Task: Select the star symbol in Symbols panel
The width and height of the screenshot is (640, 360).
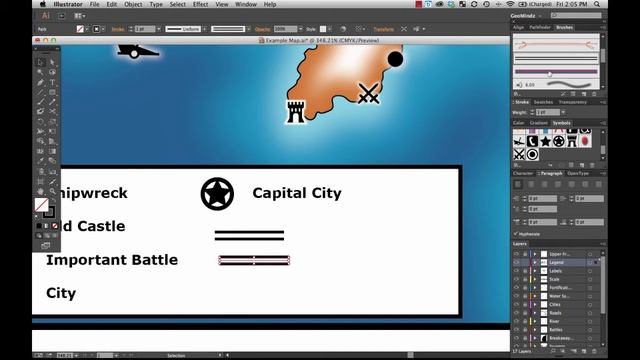Action: [x=545, y=142]
